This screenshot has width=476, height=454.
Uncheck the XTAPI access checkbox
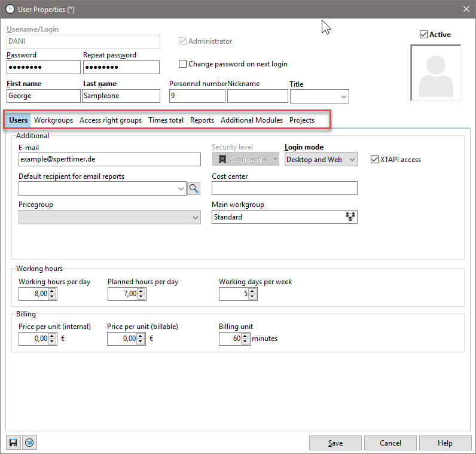(375, 160)
